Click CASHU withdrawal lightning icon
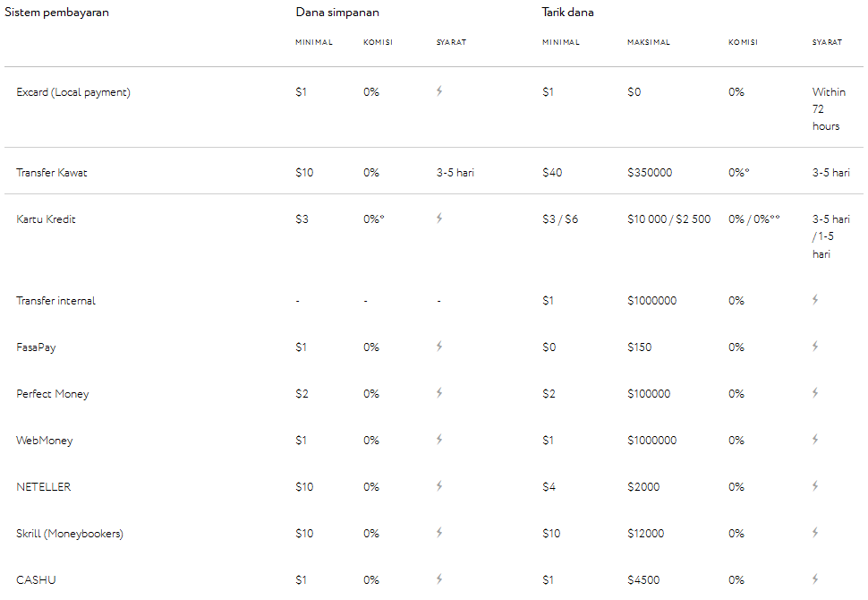The height and width of the screenshot is (600, 868). tap(815, 579)
